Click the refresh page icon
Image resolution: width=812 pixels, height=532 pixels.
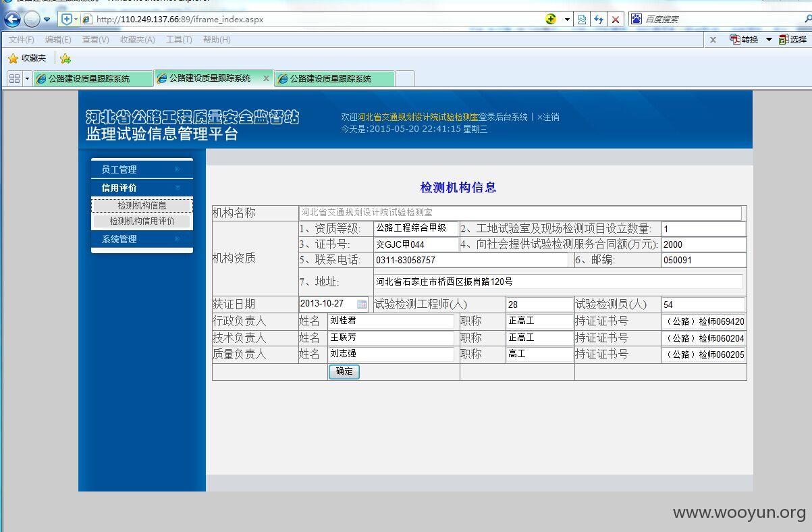(598, 20)
